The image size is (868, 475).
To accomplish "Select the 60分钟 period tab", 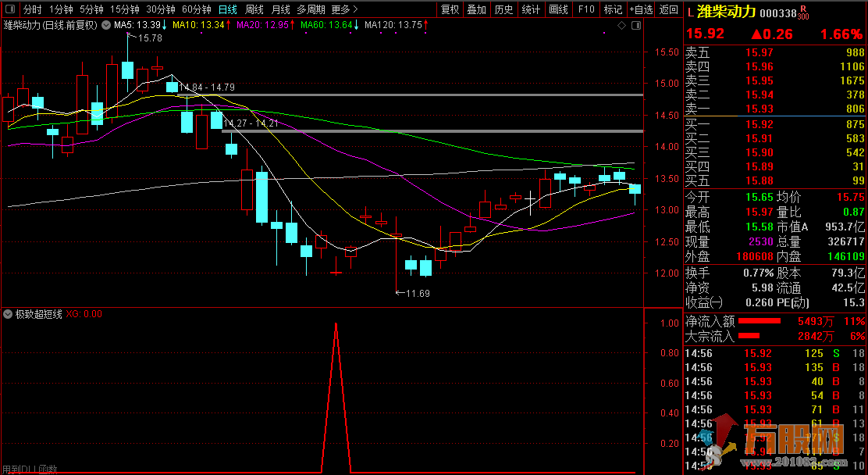I will (x=197, y=9).
